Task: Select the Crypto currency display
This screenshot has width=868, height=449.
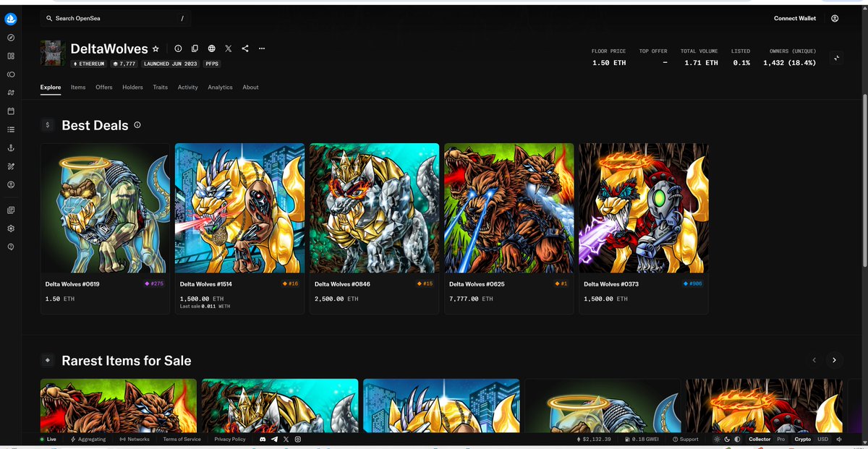Action: tap(803, 440)
